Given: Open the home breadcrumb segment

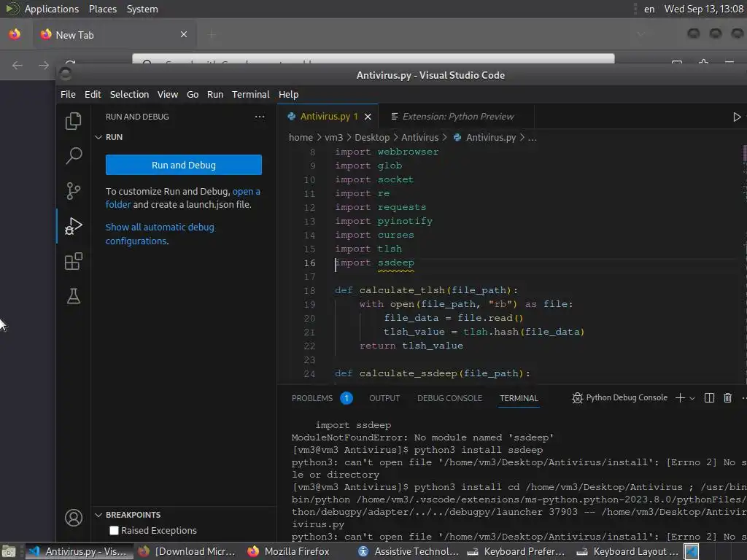Looking at the screenshot, I should click(x=301, y=138).
